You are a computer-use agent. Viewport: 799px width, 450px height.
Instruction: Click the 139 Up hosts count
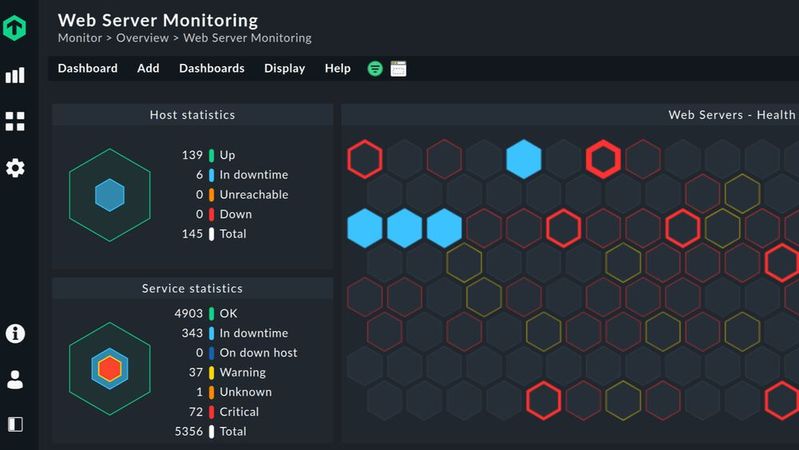click(x=192, y=155)
